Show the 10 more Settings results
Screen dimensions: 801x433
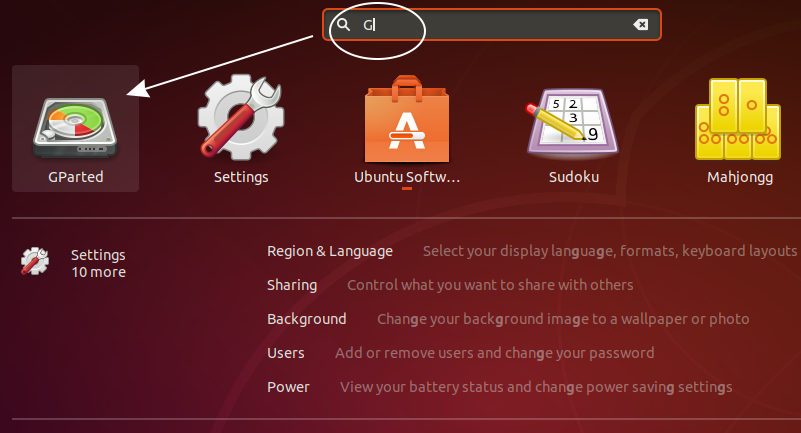point(98,272)
